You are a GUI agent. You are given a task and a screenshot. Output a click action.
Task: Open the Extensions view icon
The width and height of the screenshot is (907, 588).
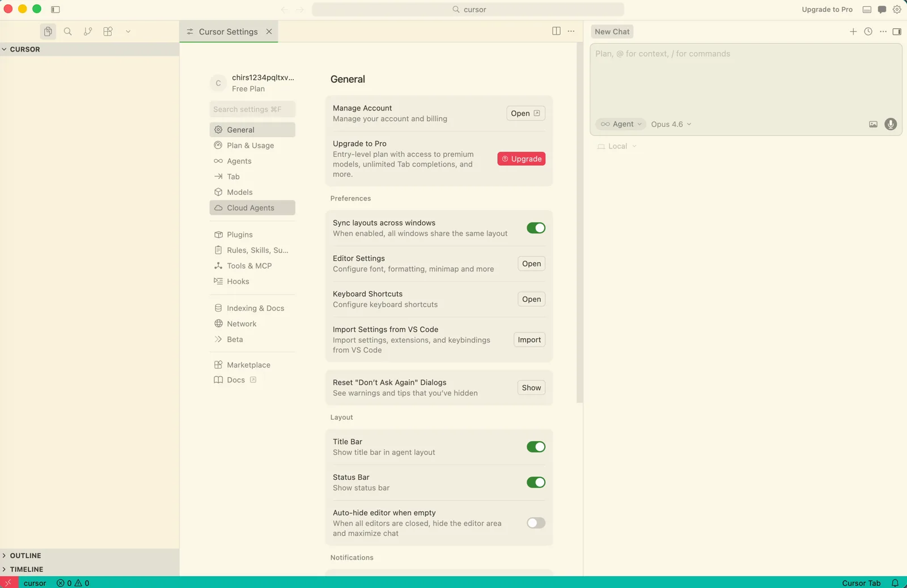108,32
